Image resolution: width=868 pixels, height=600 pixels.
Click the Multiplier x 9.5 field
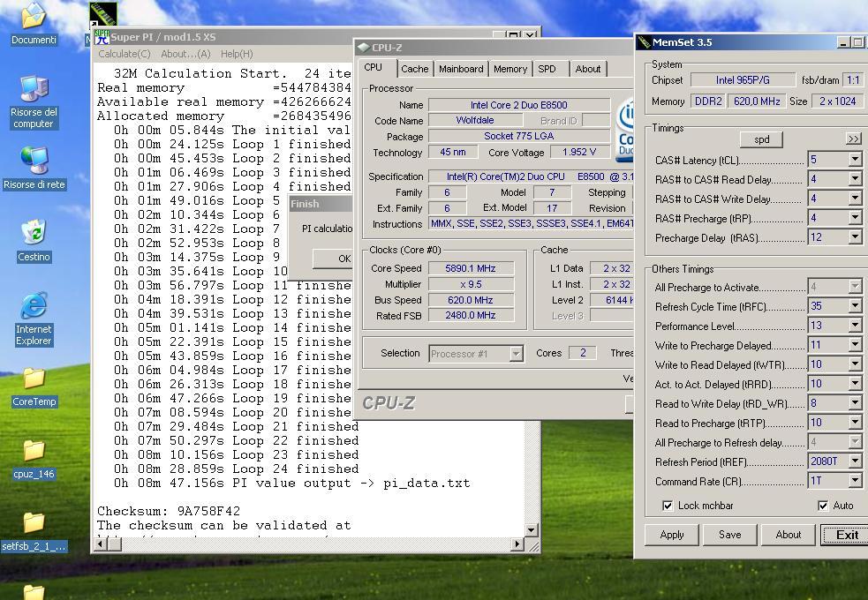pos(471,284)
